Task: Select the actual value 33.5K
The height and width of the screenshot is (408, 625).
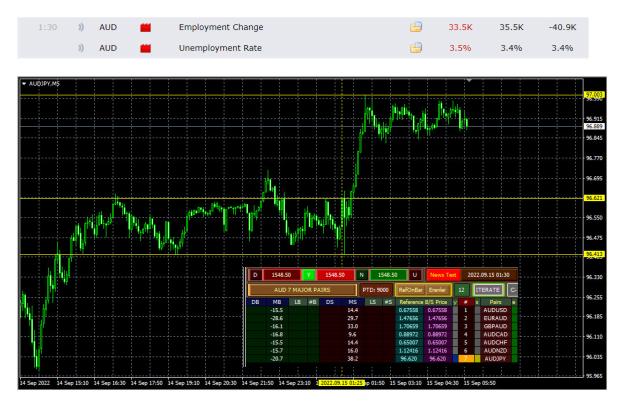Action: tap(460, 27)
